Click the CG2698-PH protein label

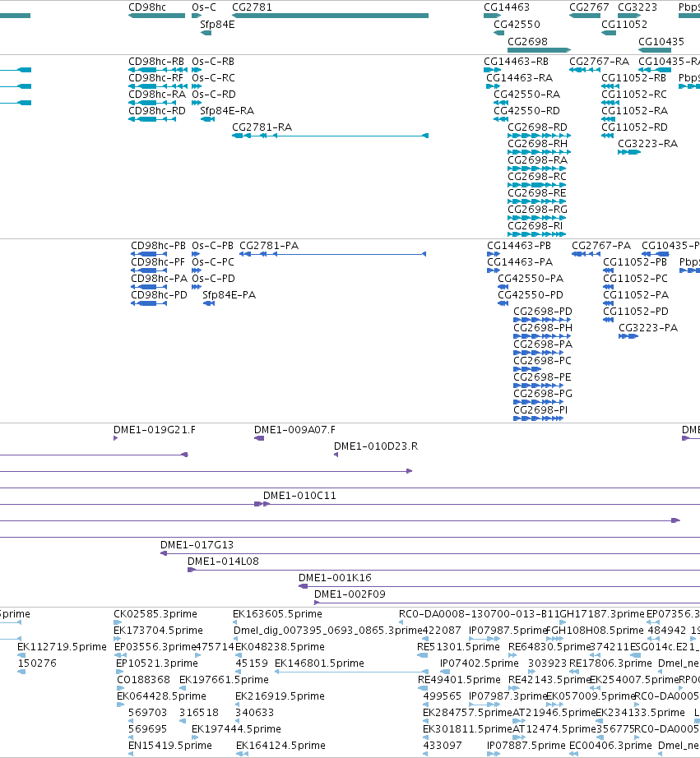543,328
